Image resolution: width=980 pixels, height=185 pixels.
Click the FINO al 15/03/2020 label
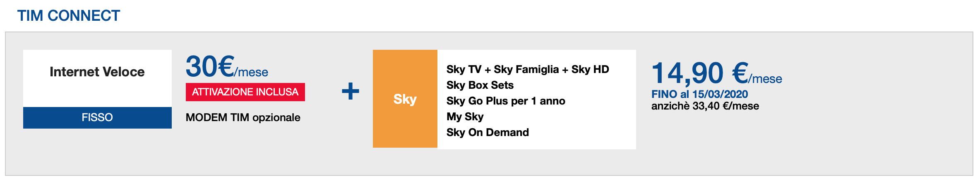pyautogui.click(x=699, y=94)
